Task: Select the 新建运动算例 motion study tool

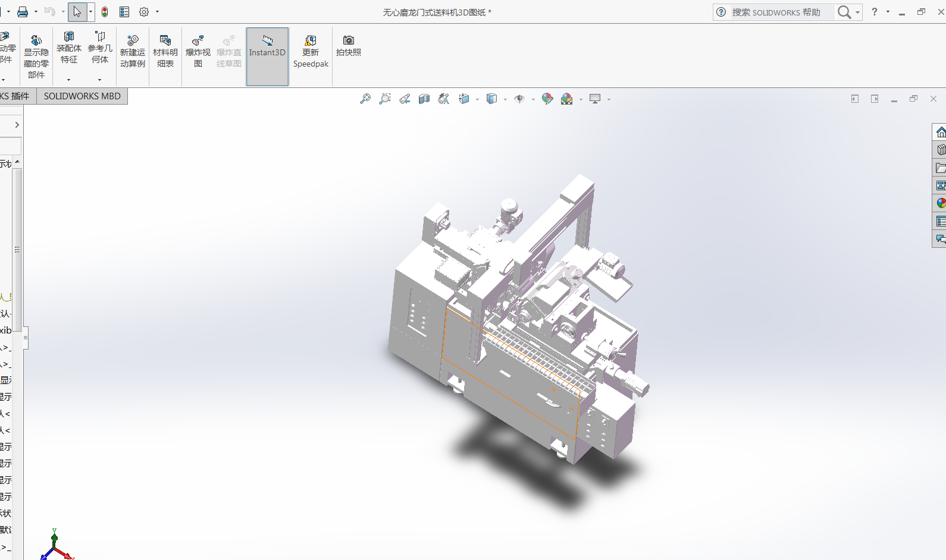Action: tap(132, 51)
